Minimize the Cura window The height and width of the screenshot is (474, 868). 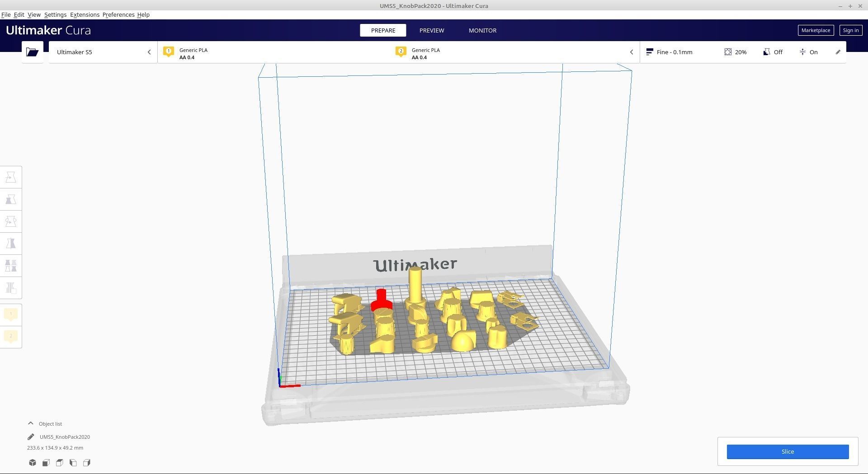[840, 6]
